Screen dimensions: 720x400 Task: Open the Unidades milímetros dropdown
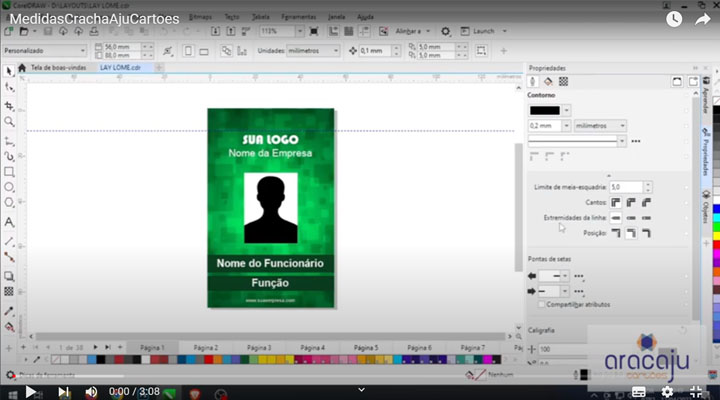coord(313,51)
